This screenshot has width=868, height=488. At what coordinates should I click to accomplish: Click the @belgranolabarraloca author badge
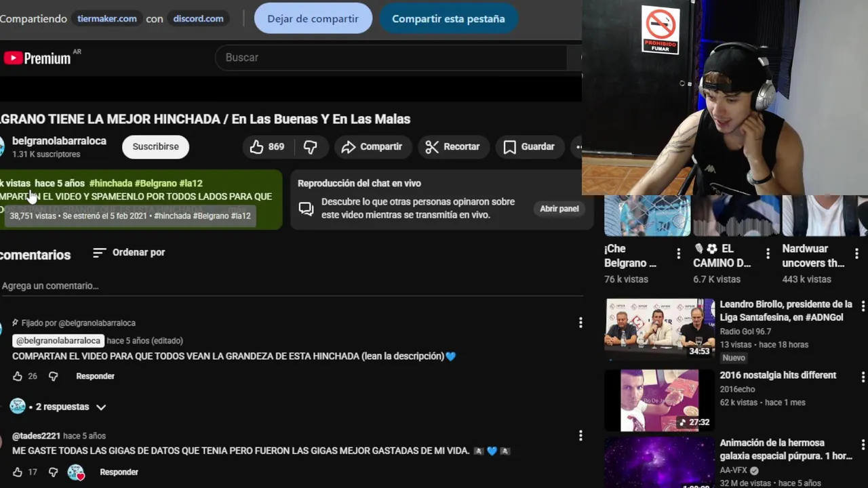click(58, 340)
